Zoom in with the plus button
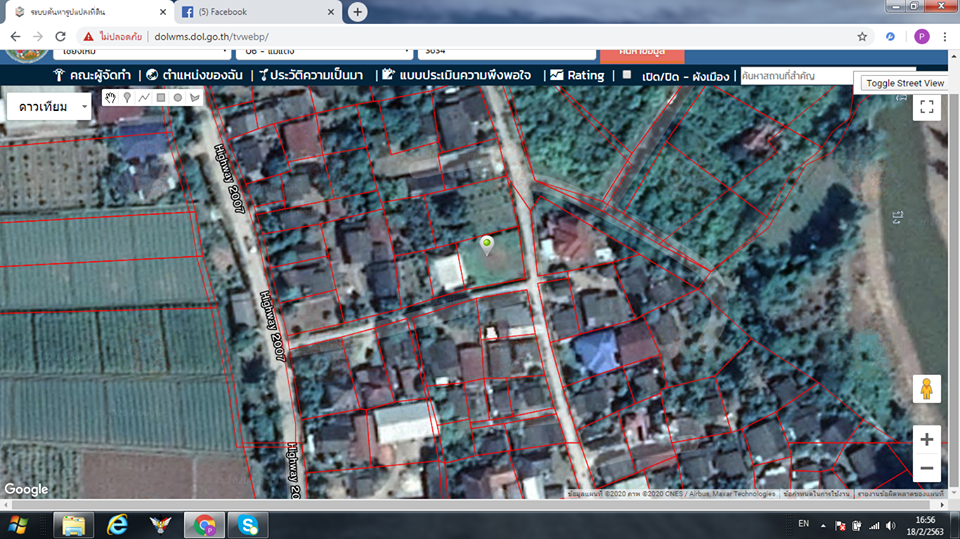 tap(926, 439)
